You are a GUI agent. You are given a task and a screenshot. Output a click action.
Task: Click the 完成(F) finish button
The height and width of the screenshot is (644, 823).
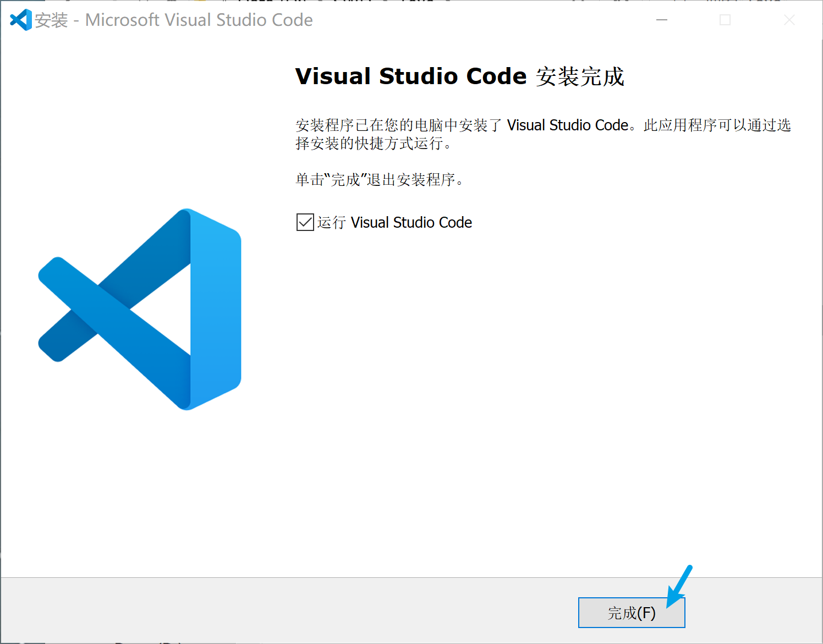click(632, 612)
